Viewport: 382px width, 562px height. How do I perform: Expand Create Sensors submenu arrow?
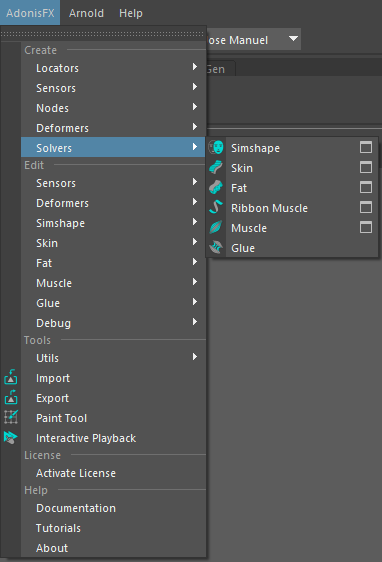[x=195, y=87]
